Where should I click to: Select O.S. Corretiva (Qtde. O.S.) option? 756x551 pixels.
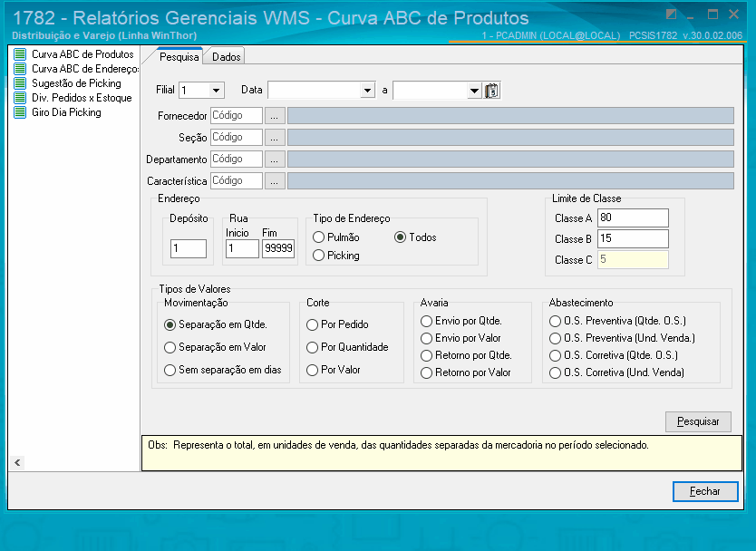pyautogui.click(x=556, y=356)
